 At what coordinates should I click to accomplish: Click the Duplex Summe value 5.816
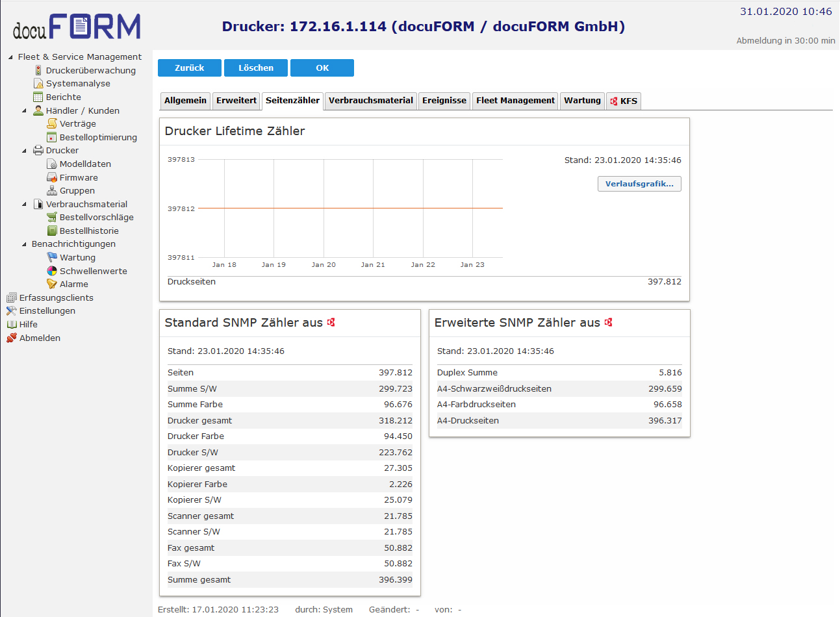(670, 372)
